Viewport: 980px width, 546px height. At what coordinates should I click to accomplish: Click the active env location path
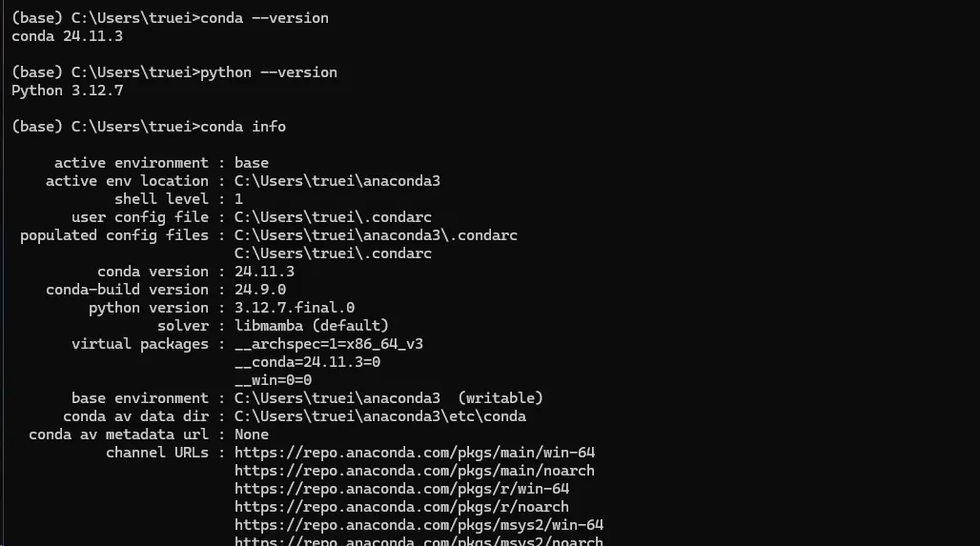coord(337,181)
